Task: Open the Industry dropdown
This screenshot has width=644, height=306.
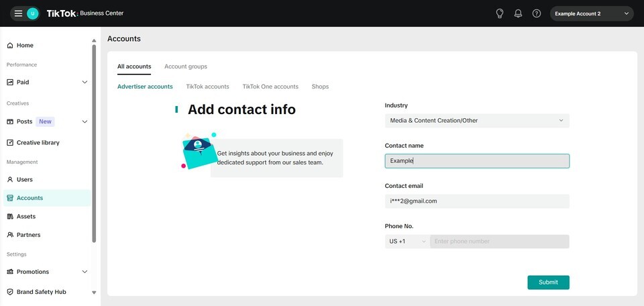Action: pyautogui.click(x=476, y=121)
